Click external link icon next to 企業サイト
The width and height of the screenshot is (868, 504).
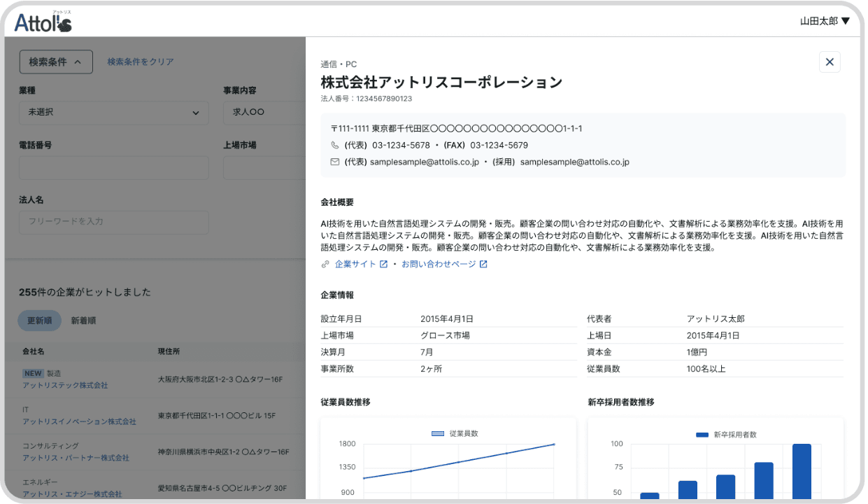point(383,265)
